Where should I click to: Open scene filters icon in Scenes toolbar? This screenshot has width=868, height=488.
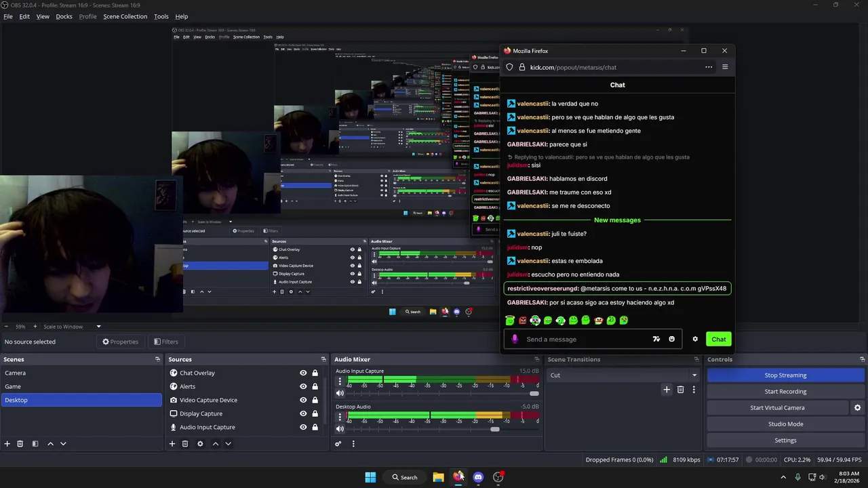(35, 444)
